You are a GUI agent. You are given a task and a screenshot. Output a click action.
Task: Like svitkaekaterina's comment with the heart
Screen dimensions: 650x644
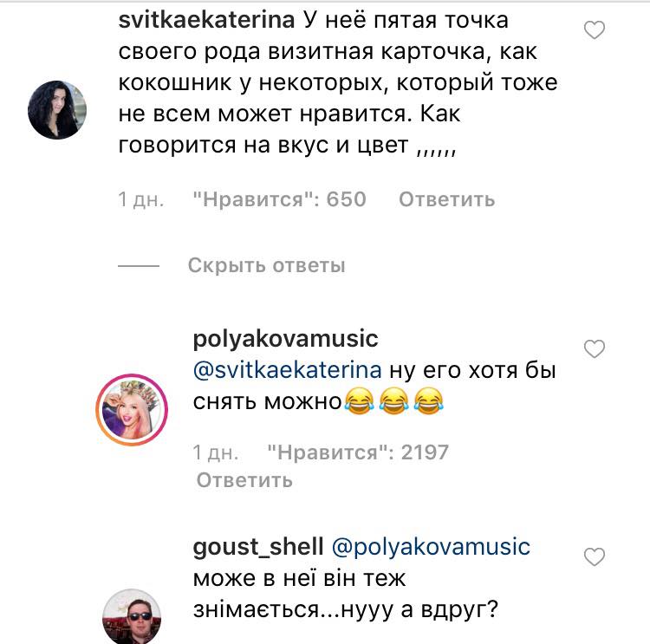pos(594,31)
